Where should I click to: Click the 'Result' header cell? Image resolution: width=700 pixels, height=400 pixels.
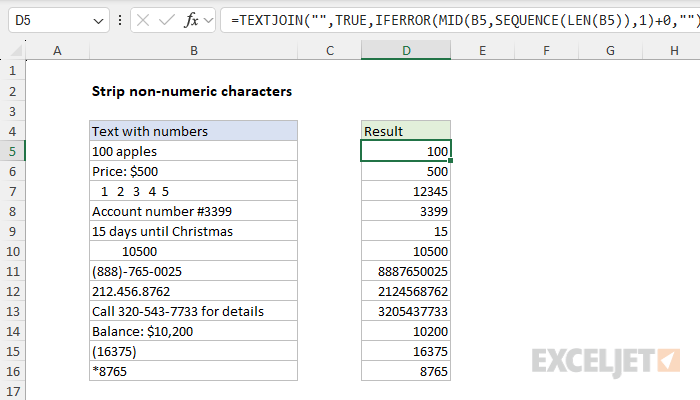point(406,131)
